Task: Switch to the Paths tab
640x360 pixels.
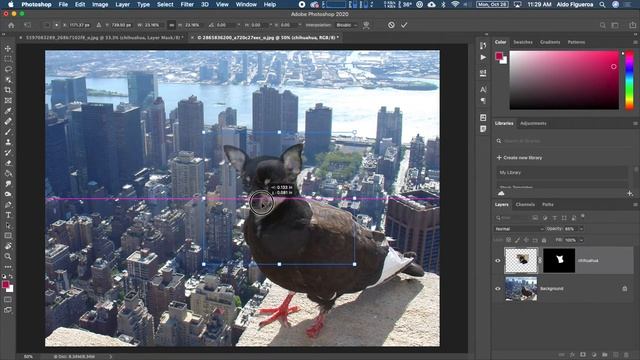Action: pos(548,204)
